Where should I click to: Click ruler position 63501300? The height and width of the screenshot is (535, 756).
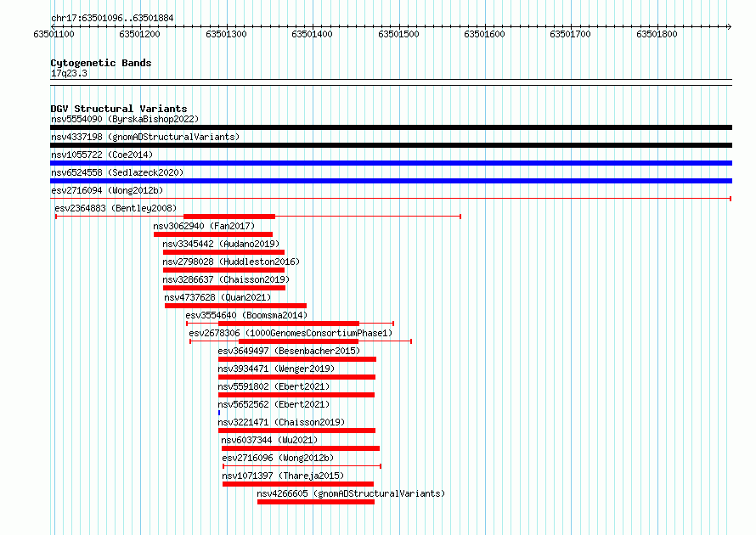tap(226, 34)
